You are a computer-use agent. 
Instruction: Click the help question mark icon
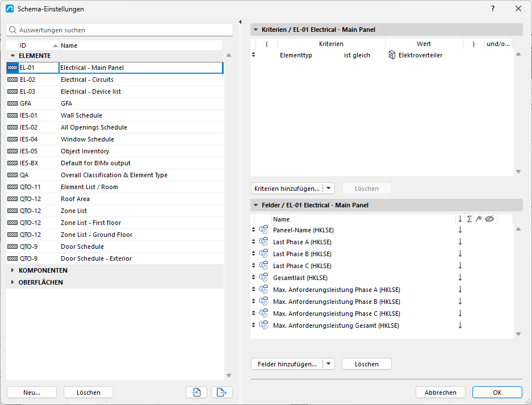pyautogui.click(x=493, y=9)
